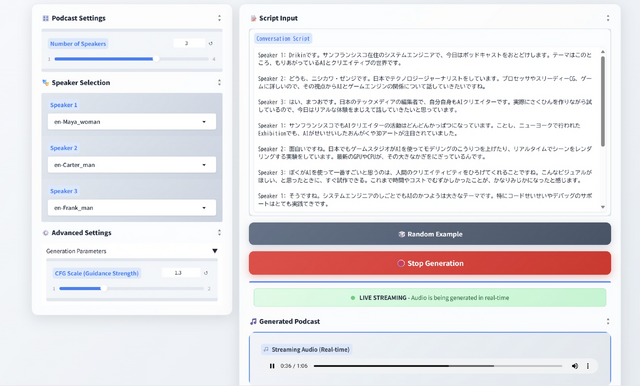Click the Script Input notepad icon
Image resolution: width=640 pixels, height=386 pixels.
253,18
